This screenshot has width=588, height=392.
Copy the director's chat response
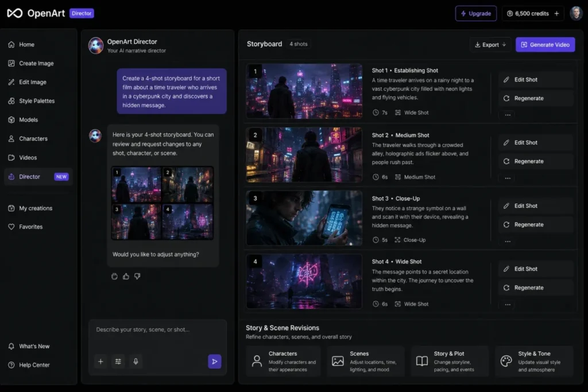[114, 276]
